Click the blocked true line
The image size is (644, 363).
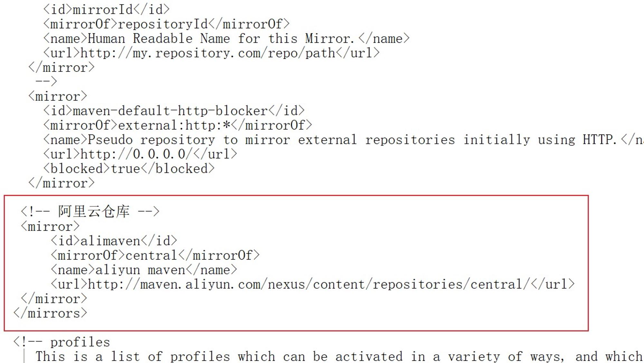129,169
